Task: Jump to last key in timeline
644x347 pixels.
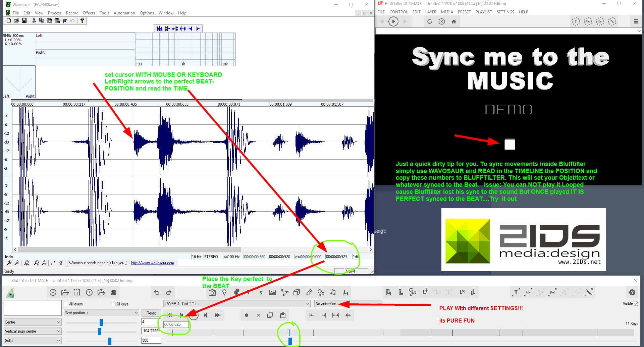Action: point(218,315)
